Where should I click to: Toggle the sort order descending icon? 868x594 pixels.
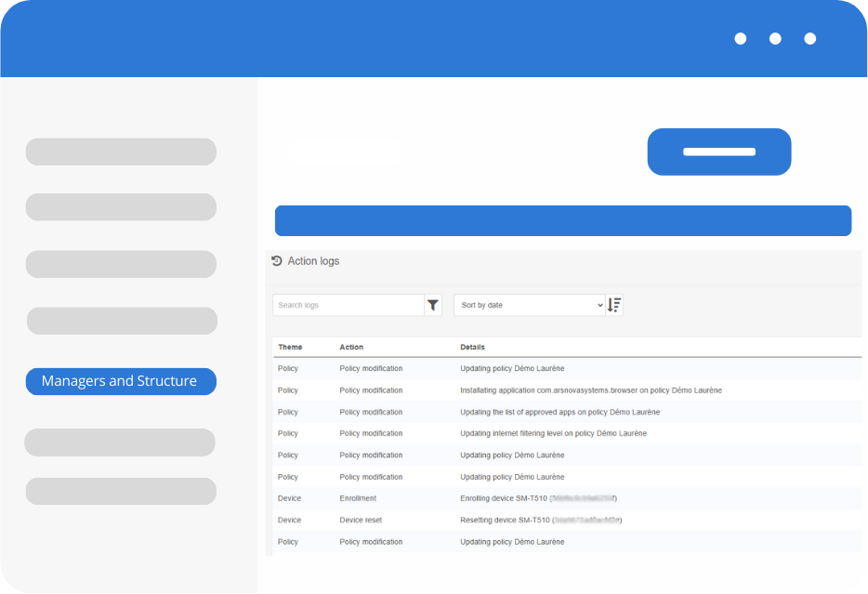[614, 305]
